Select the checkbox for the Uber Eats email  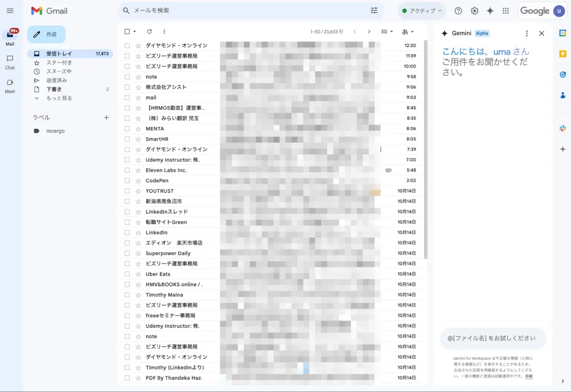coord(127,274)
